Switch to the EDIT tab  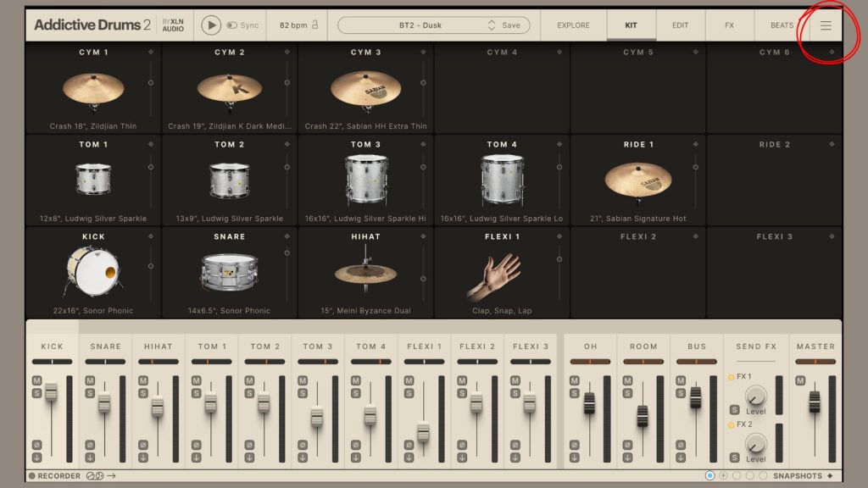(679, 25)
